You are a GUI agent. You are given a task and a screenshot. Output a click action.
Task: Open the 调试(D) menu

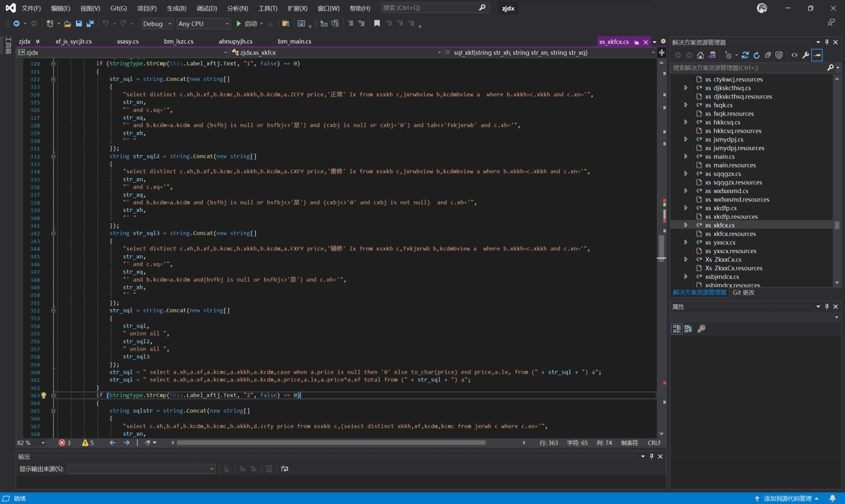[207, 8]
